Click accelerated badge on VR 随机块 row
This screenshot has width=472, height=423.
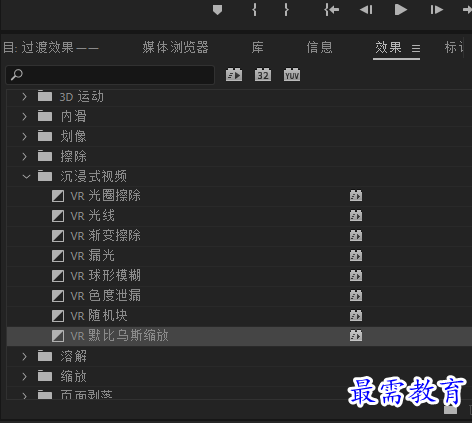[356, 316]
